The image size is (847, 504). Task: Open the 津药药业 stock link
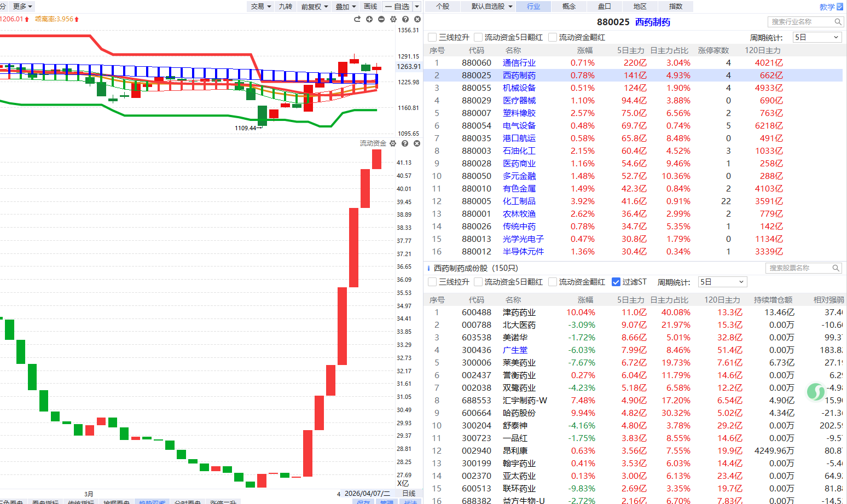coord(519,312)
